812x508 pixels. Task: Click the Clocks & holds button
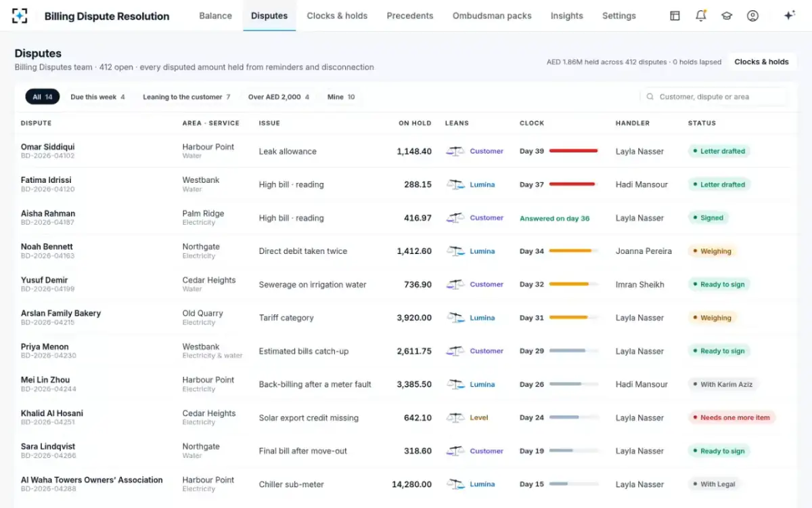762,62
